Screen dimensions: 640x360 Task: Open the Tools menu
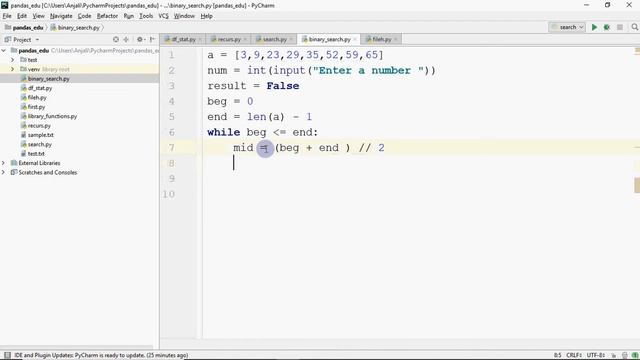[146, 16]
